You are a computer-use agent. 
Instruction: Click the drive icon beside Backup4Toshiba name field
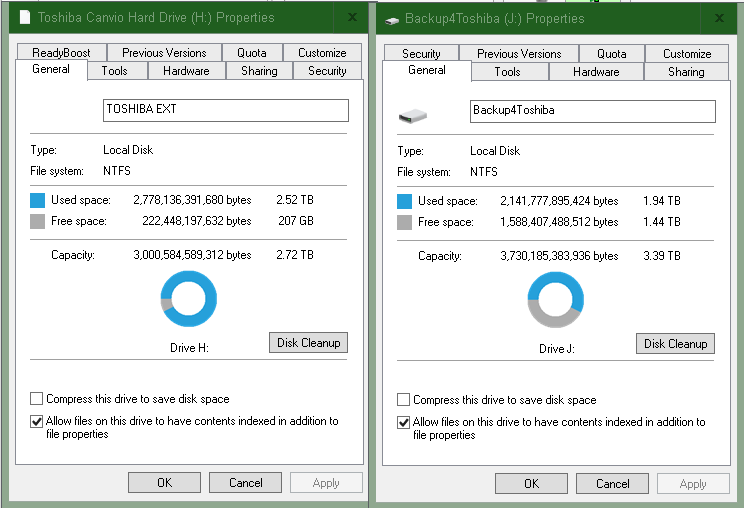coord(413,116)
